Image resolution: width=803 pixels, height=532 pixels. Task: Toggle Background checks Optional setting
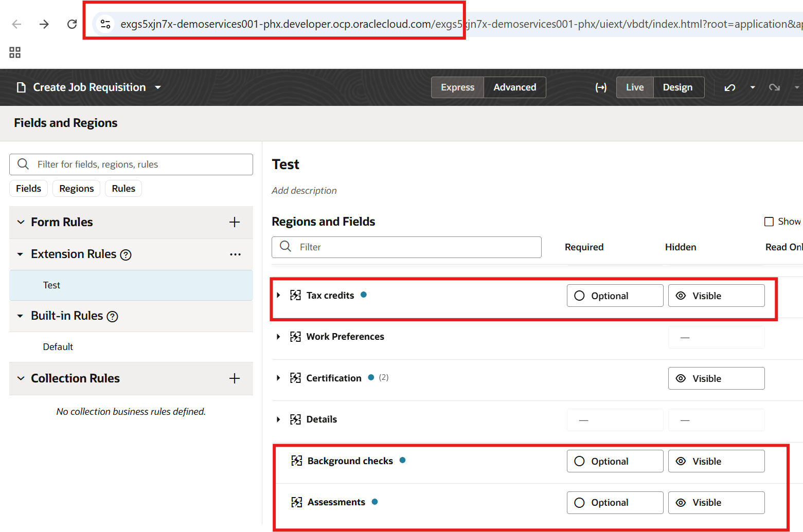tap(615, 461)
